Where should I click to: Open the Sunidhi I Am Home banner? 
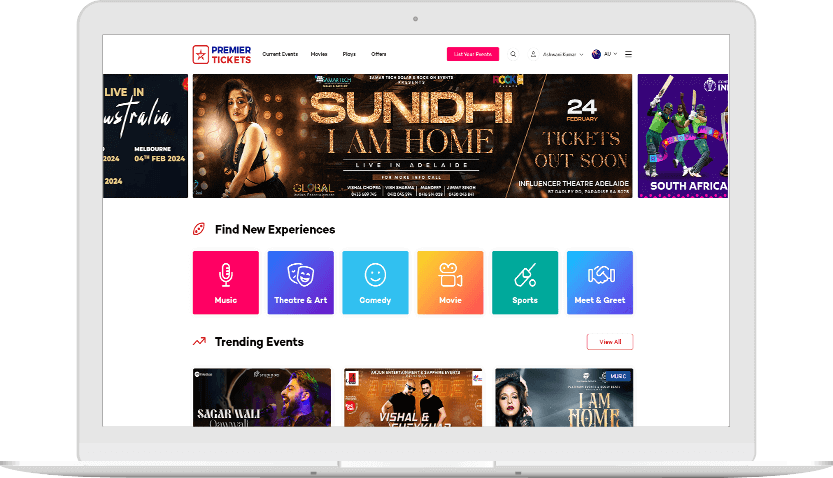tap(412, 136)
